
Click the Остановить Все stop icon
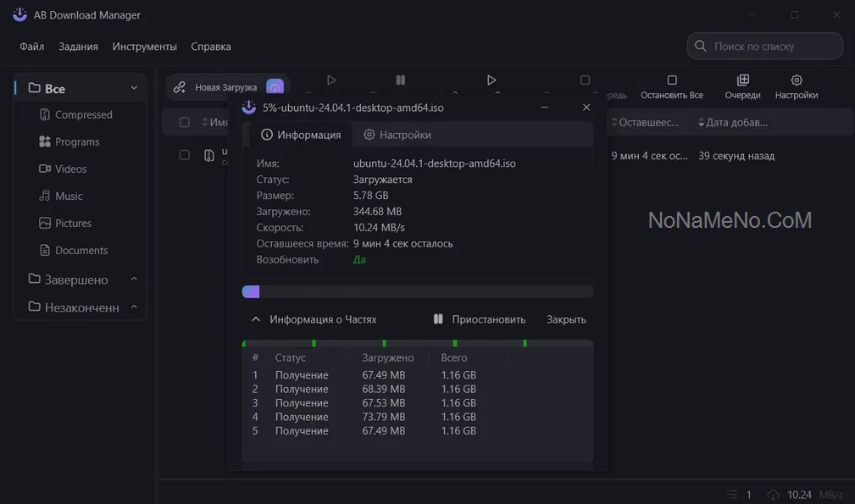click(x=672, y=80)
